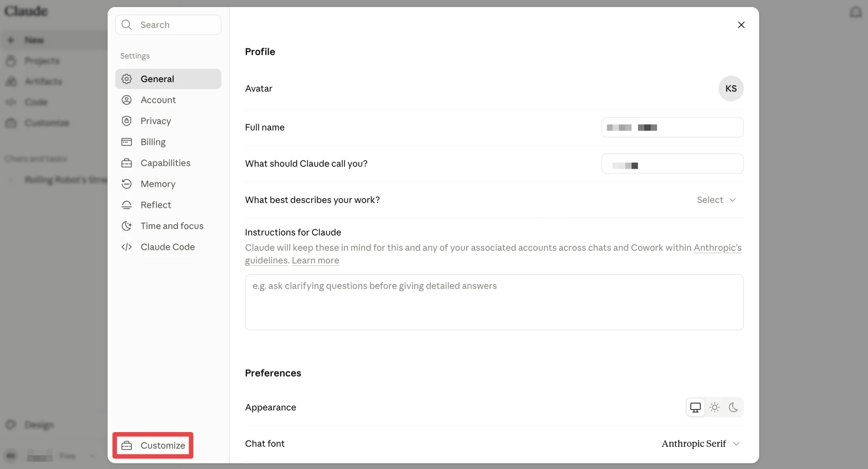Viewport: 868px width, 469px height.
Task: Open Memory settings via its icon
Action: pyautogui.click(x=126, y=184)
